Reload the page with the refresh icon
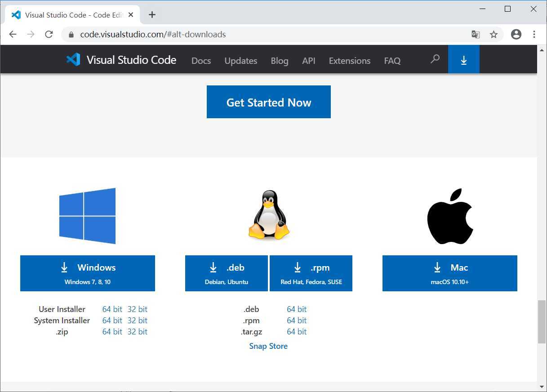This screenshot has height=392, width=547. click(x=49, y=34)
